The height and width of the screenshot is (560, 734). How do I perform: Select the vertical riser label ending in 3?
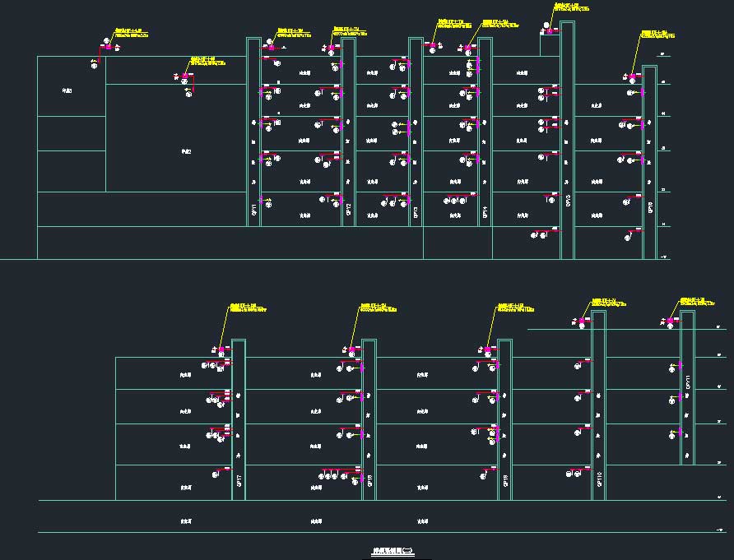point(416,213)
